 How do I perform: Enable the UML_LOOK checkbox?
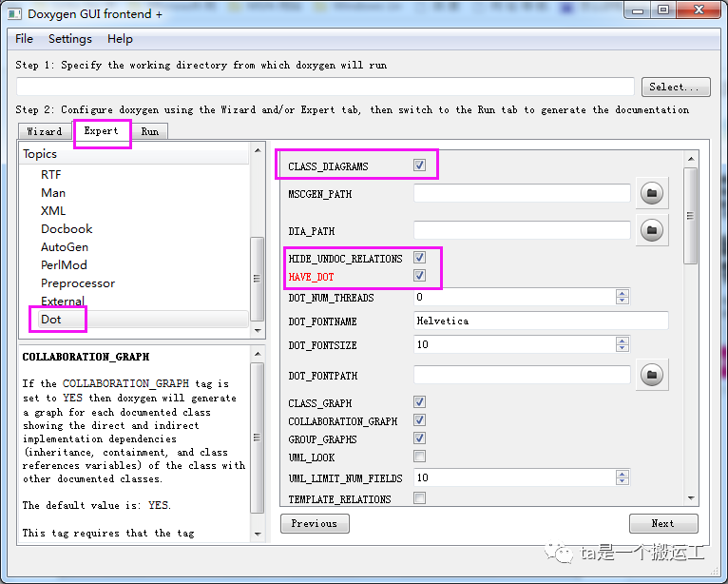click(420, 457)
